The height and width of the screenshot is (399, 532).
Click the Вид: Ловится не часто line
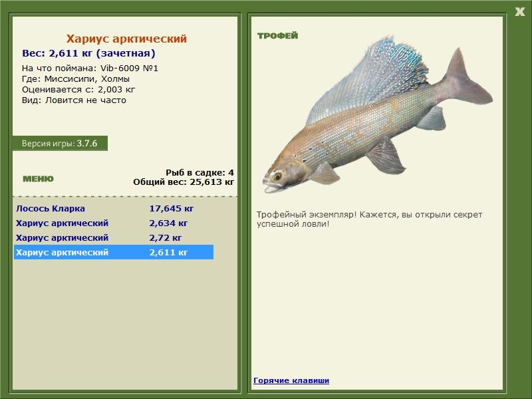(x=74, y=100)
